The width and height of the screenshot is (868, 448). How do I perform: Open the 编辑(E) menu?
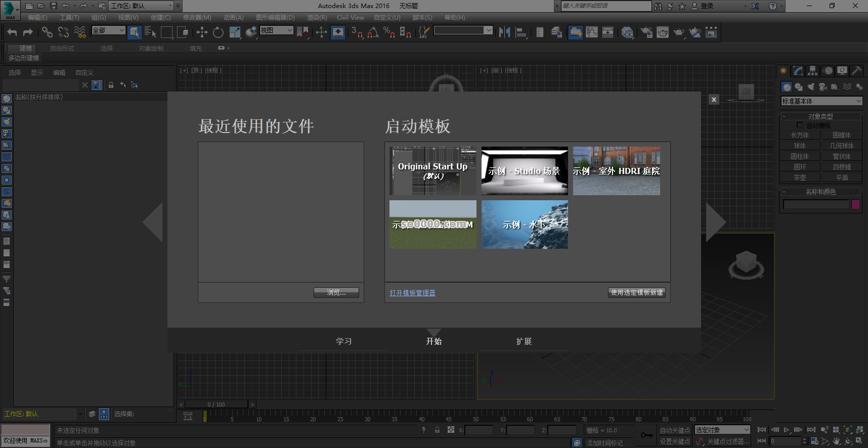pyautogui.click(x=37, y=17)
